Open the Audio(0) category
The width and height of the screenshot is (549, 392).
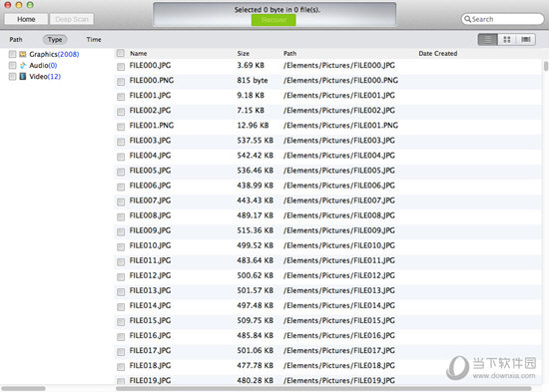tap(43, 65)
